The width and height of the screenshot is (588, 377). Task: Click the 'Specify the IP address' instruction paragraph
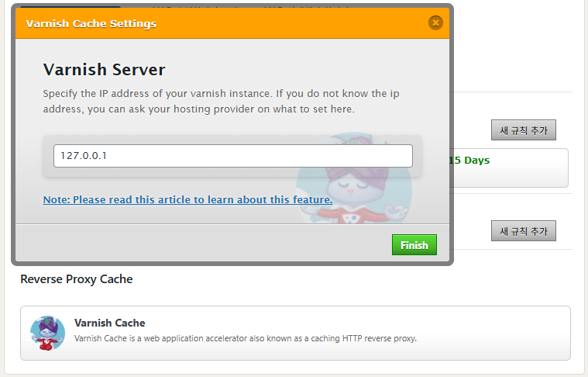(221, 102)
